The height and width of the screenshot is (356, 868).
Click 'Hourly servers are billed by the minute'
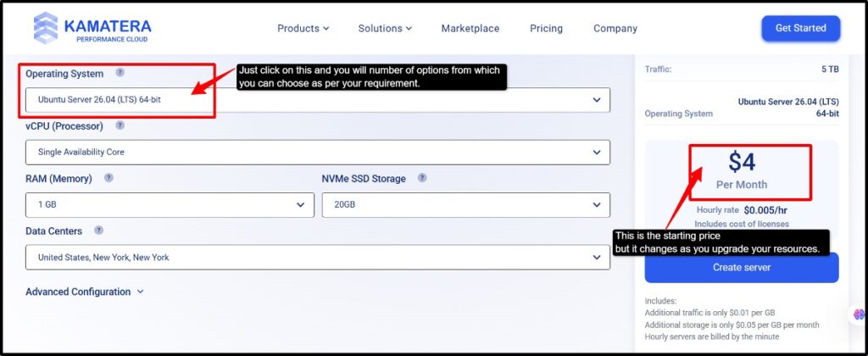tap(712, 337)
